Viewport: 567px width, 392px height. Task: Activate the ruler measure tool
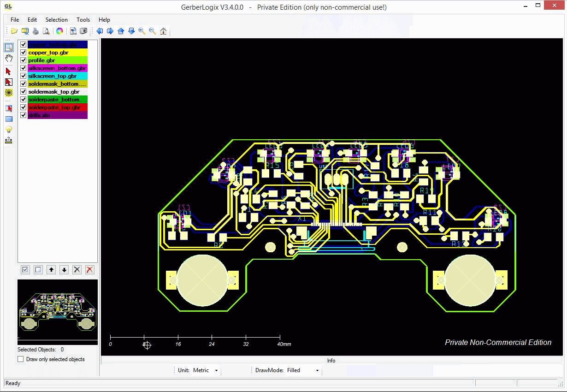pos(9,140)
